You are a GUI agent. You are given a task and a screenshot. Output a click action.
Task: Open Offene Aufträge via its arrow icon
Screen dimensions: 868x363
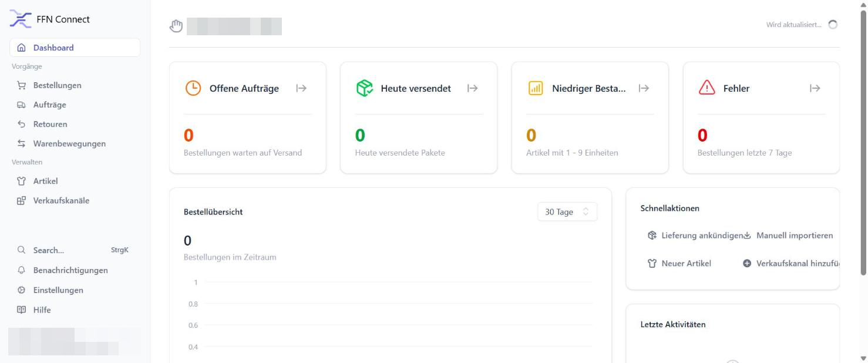click(301, 88)
